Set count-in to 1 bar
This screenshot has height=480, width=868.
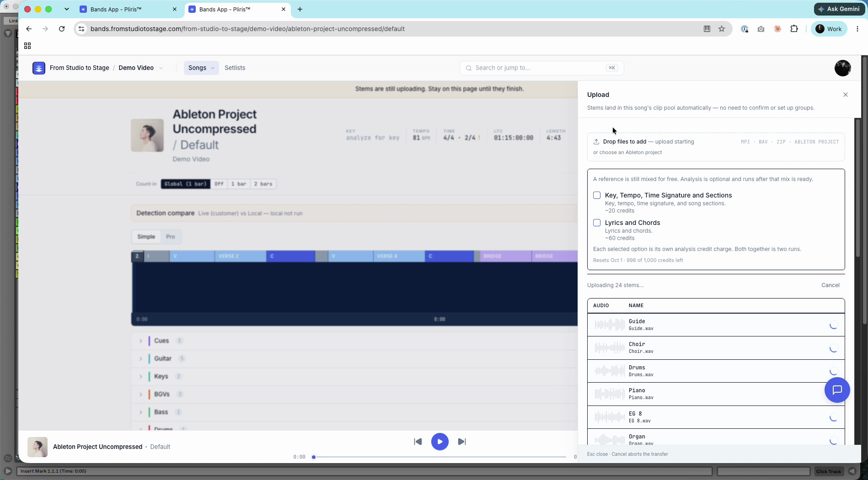(239, 184)
